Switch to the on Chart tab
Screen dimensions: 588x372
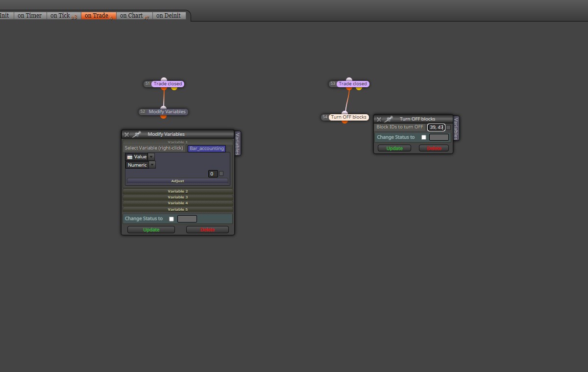(x=134, y=16)
